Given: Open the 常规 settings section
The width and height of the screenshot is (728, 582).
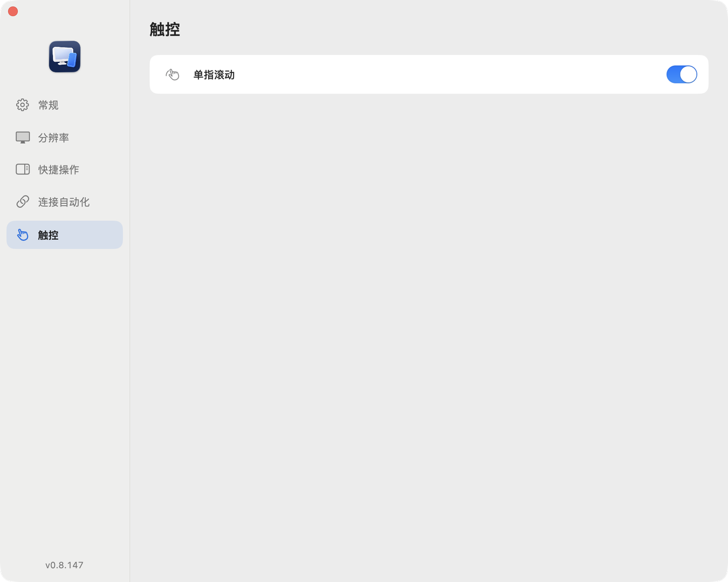Looking at the screenshot, I should [x=65, y=105].
